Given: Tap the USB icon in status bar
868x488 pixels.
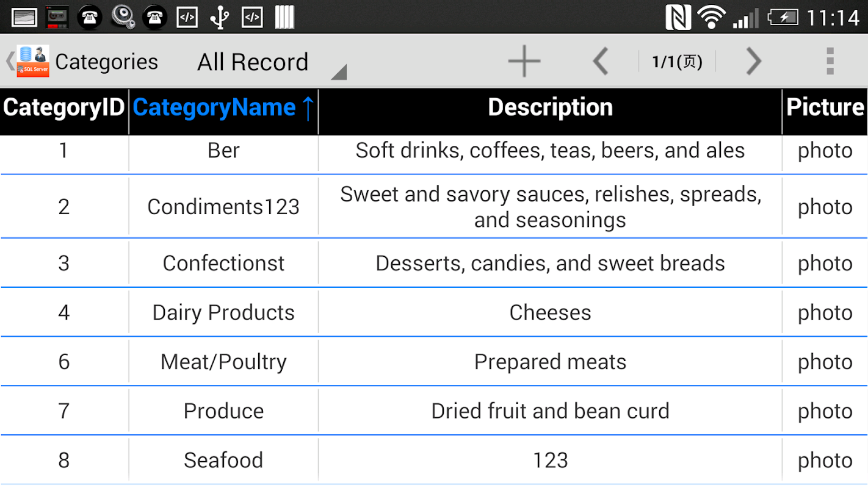Looking at the screenshot, I should pos(219,17).
